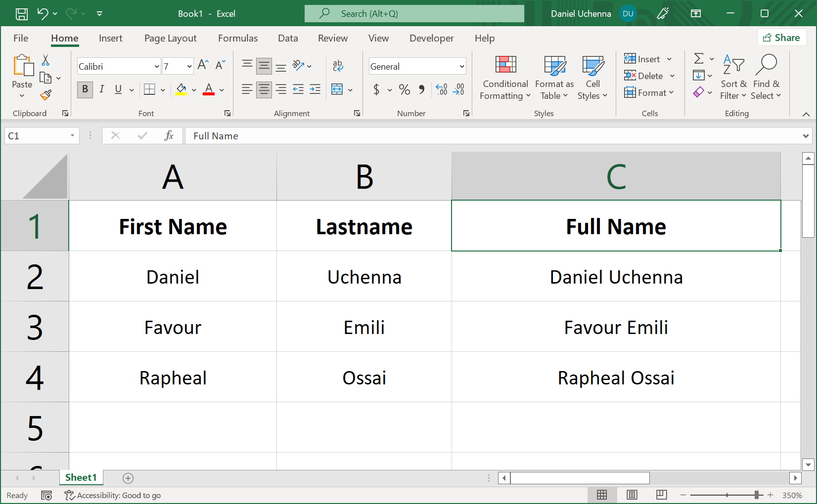The width and height of the screenshot is (817, 504).
Task: Click the AutoSum icon
Action: click(x=699, y=58)
